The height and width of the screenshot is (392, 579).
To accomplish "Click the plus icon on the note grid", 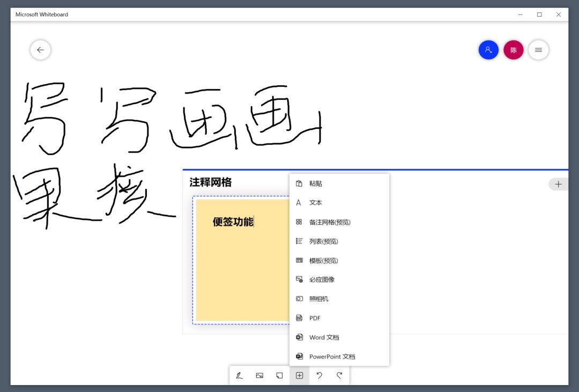I will 559,183.
